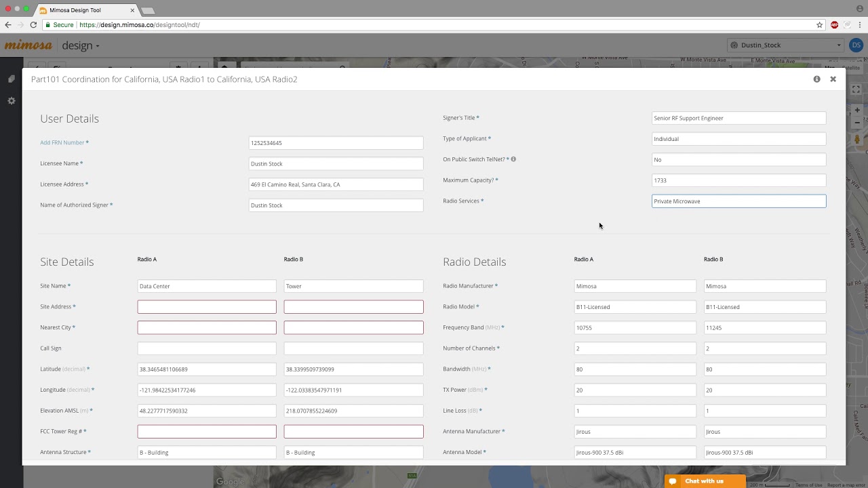This screenshot has height=488, width=868.
Task: Open the Type of Applicant selector
Action: click(x=738, y=139)
